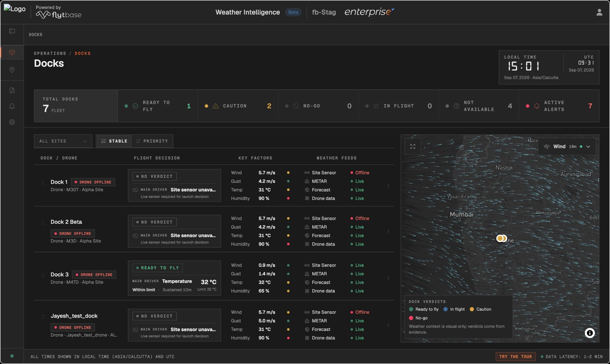Click the Docks breadcrumb link
The width and height of the screenshot is (610, 364).
click(x=83, y=53)
